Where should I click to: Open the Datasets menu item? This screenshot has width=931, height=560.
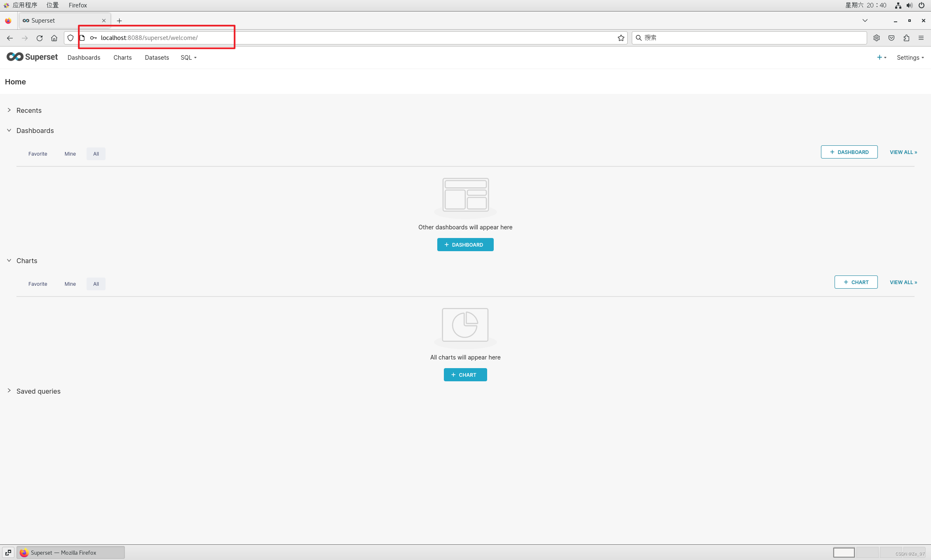pos(157,58)
